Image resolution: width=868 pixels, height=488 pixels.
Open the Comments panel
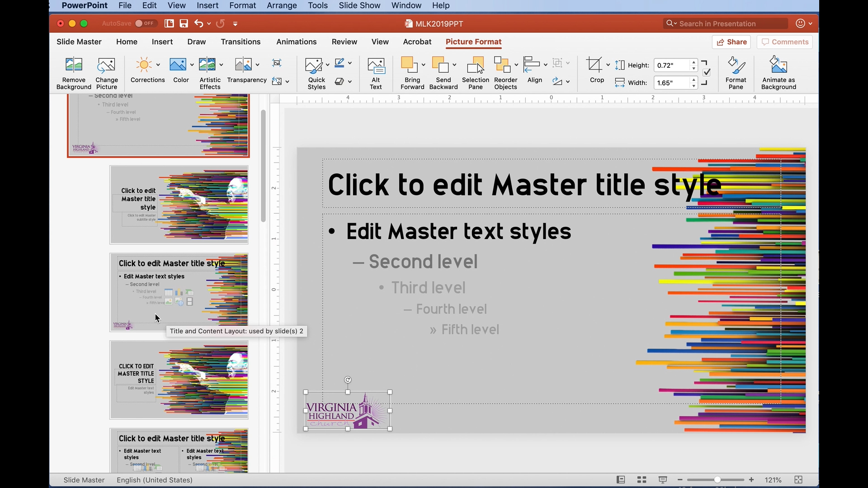coord(784,42)
